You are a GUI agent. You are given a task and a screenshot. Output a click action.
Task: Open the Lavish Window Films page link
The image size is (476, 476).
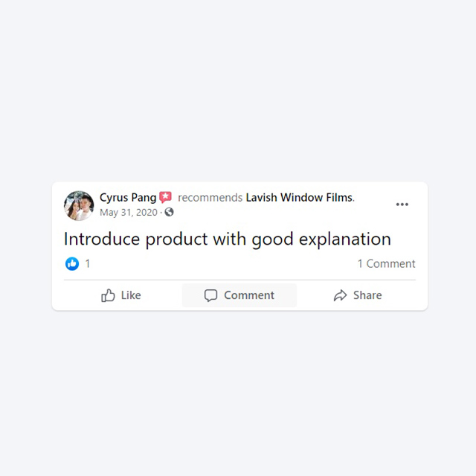coord(299,198)
